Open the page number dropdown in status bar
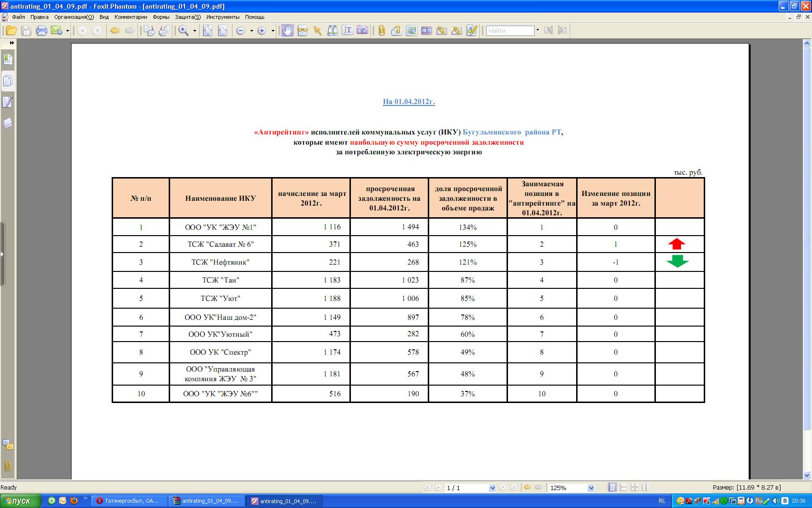The image size is (812, 508). click(x=493, y=488)
